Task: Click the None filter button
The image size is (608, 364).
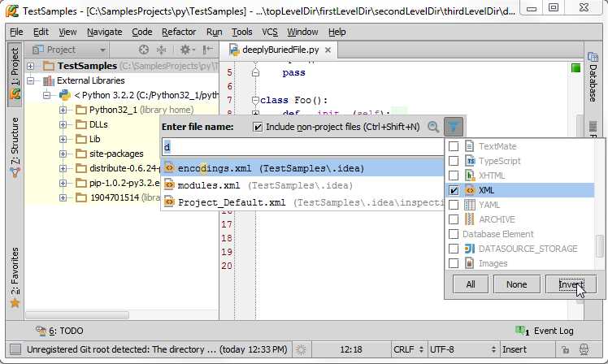Action: click(x=516, y=284)
